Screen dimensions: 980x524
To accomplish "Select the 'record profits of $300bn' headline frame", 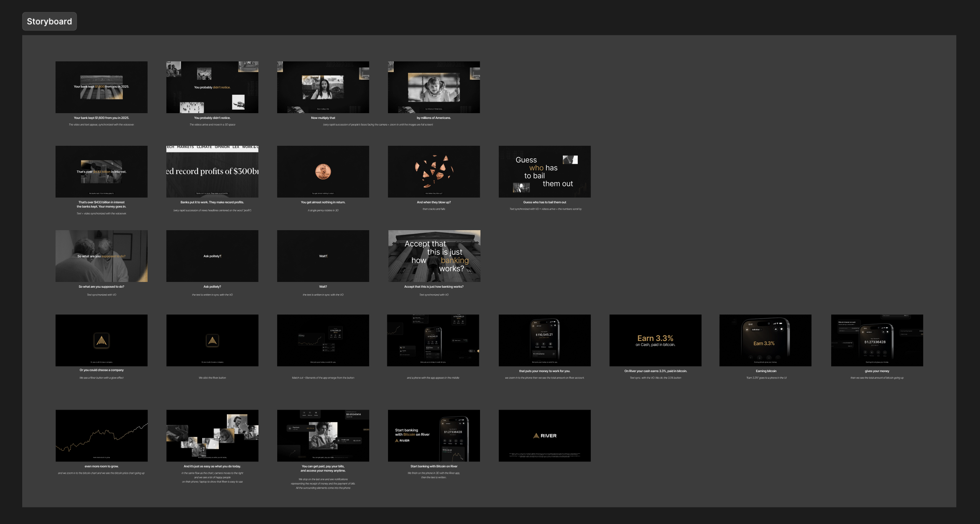I will pyautogui.click(x=212, y=171).
